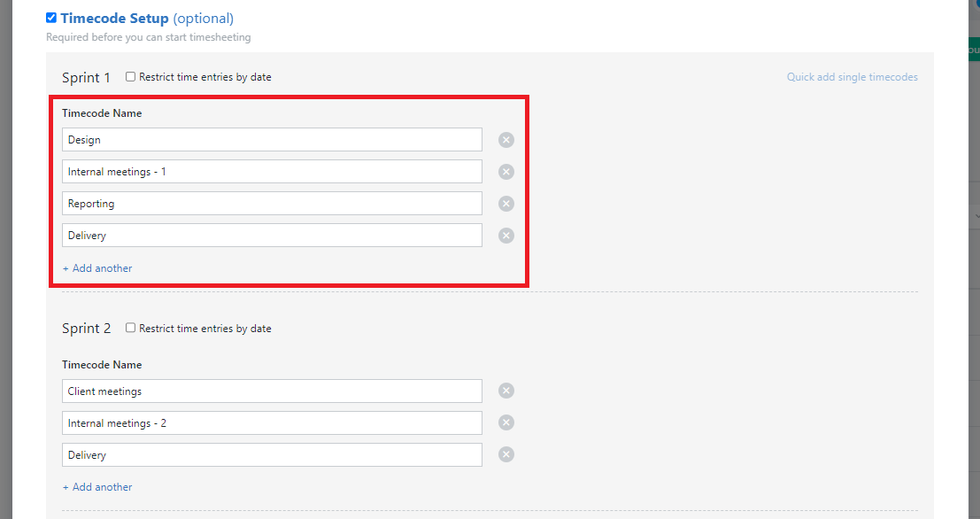Click the green button at the right edge
Viewport: 980px width, 519px height.
(x=975, y=50)
